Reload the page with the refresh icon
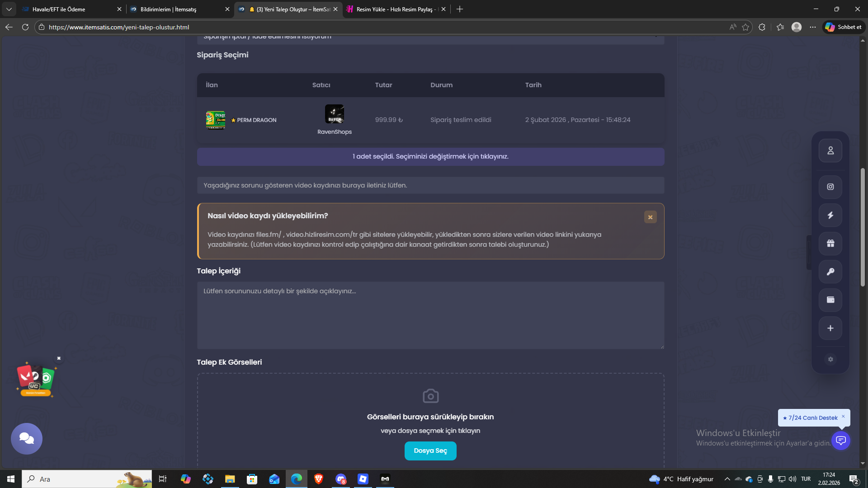The image size is (868, 488). pos(25,27)
